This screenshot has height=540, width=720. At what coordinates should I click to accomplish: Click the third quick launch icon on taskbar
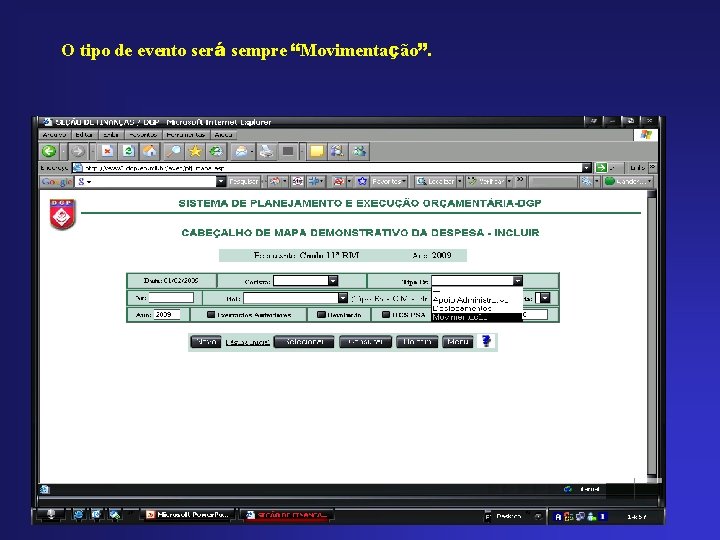(114, 515)
